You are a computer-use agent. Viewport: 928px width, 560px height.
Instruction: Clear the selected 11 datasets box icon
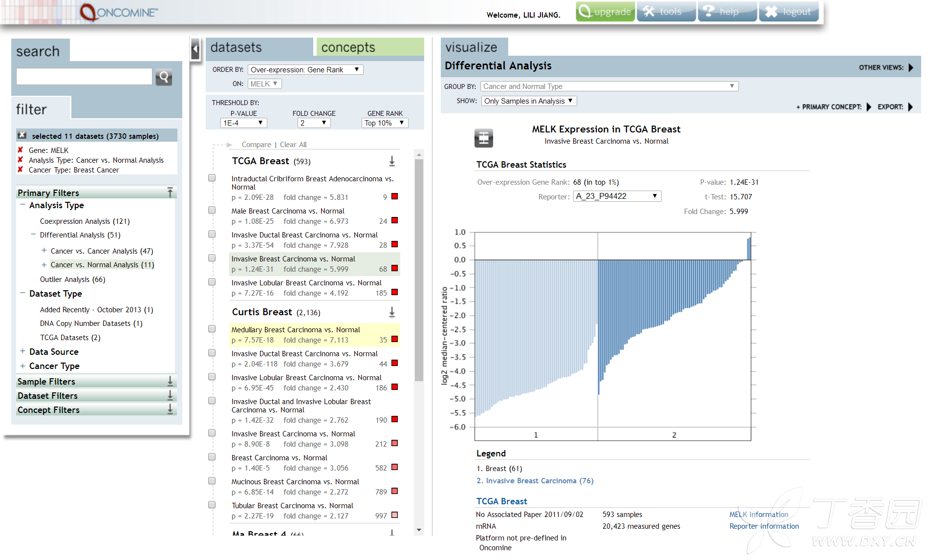pos(22,135)
